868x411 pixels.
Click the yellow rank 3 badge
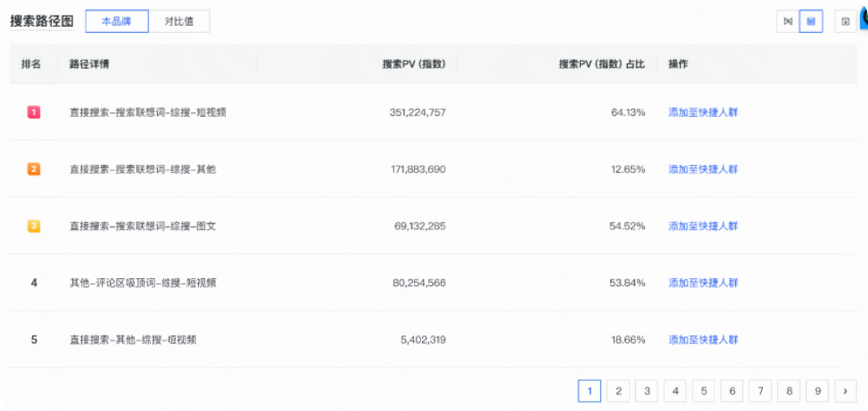pos(34,226)
